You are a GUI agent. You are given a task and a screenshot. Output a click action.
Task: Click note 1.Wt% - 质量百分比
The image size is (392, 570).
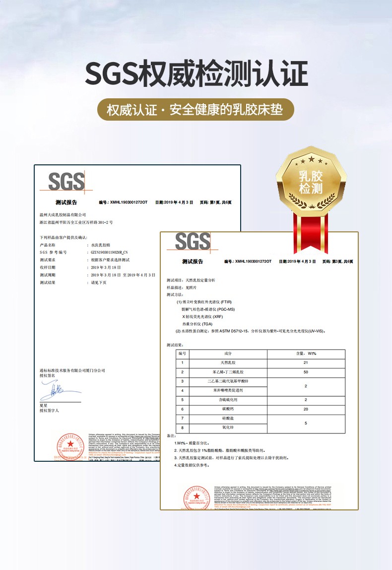pos(192,443)
